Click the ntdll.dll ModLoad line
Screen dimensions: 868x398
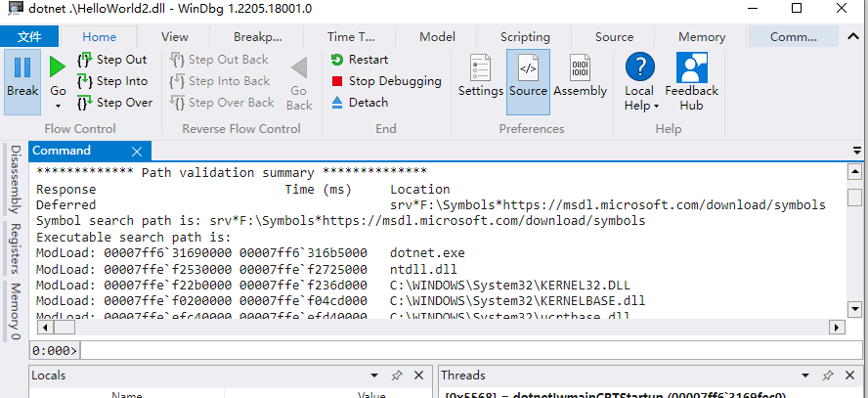[246, 270]
